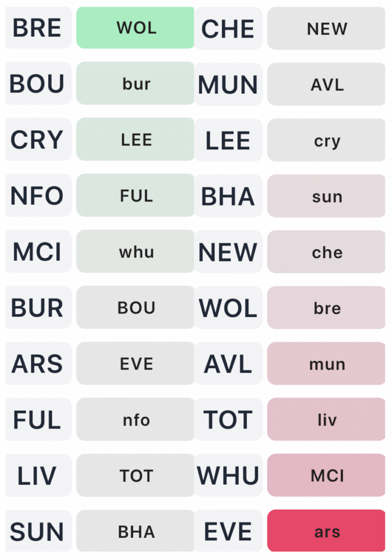
Task: Click the green WOL fixture cell beside BRE
Action: pyautogui.click(x=135, y=28)
